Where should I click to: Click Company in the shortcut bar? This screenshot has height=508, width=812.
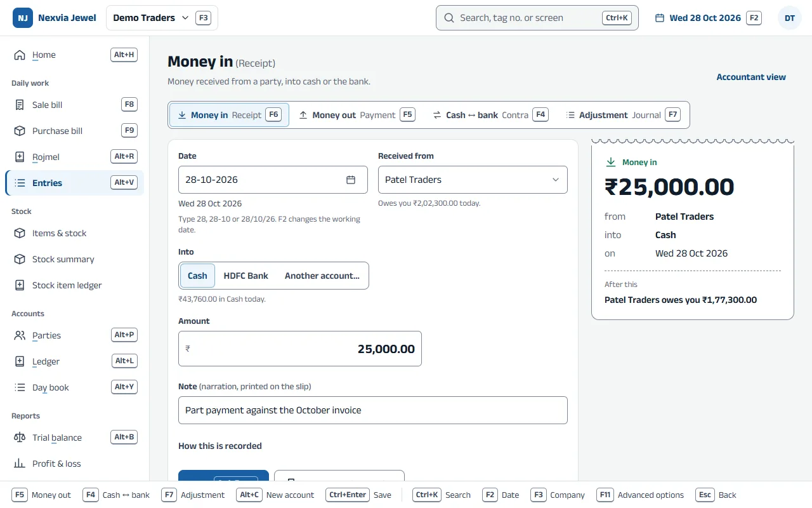(558, 495)
